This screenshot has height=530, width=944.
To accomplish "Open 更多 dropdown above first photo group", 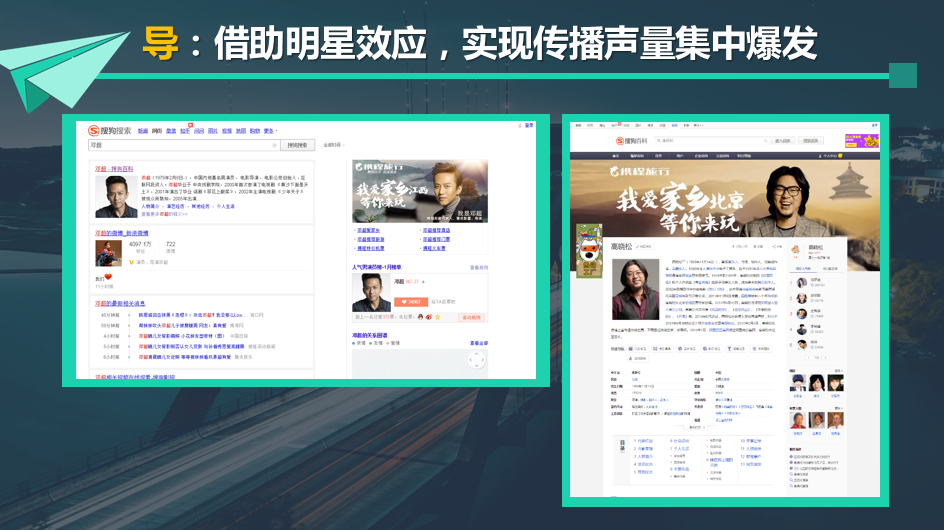I will [839, 370].
